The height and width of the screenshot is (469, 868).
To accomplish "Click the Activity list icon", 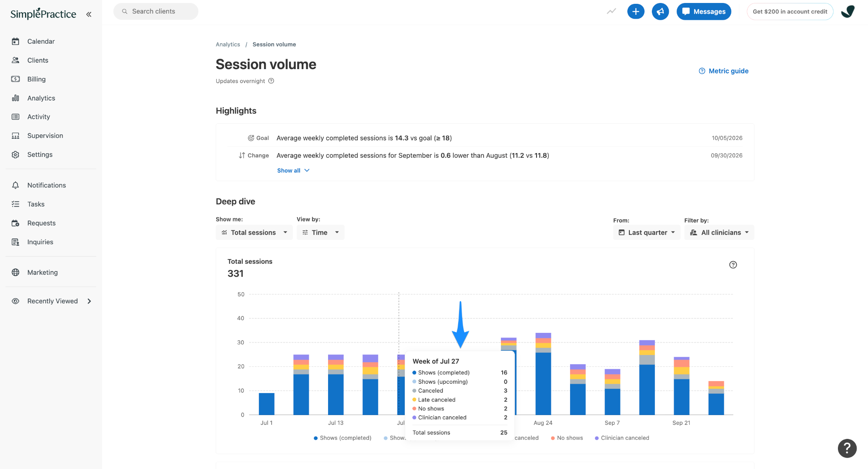I will pos(16,117).
